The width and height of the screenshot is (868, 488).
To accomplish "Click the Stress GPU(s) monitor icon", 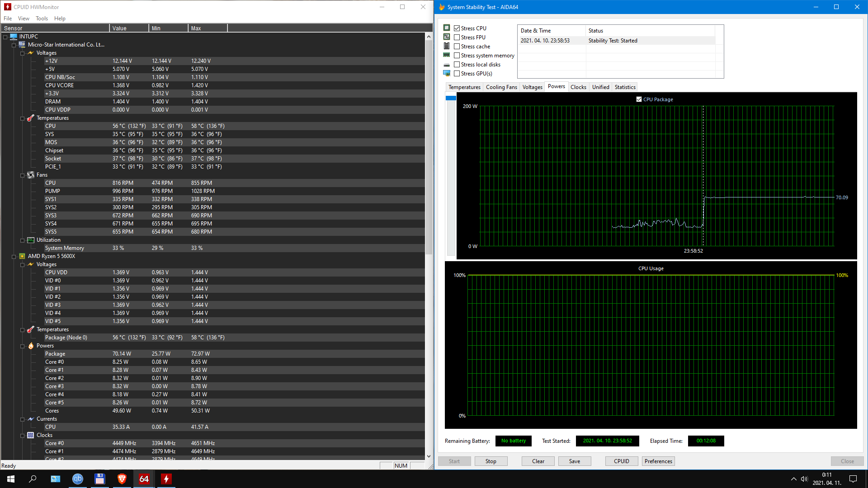I will [447, 73].
